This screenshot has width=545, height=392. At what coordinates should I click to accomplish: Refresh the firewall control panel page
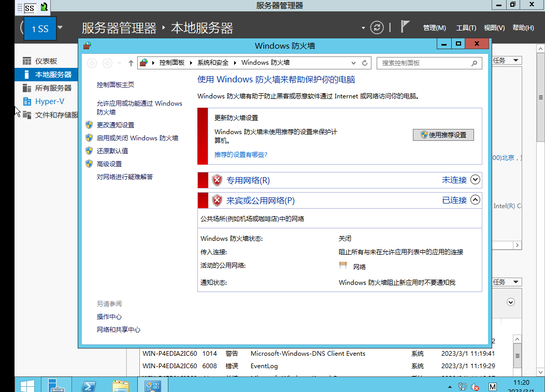365,63
